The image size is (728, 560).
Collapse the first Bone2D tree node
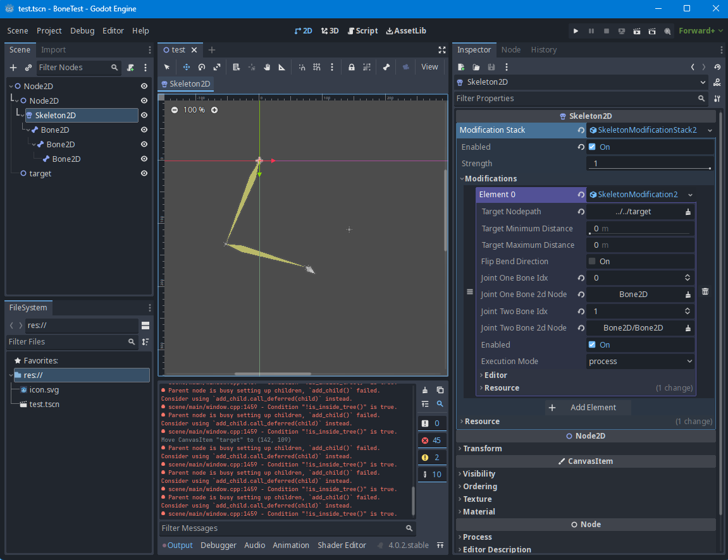(28, 130)
